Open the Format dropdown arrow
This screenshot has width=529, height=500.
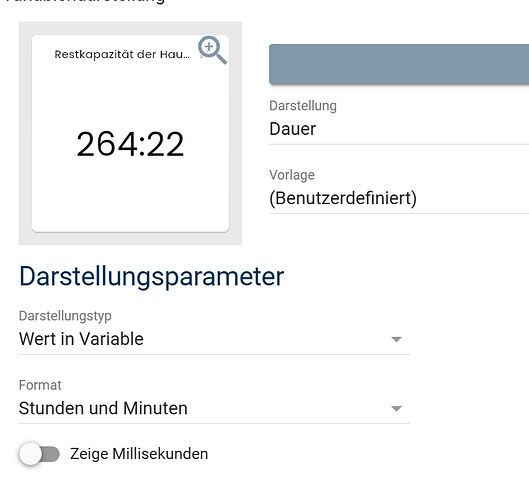click(x=396, y=408)
